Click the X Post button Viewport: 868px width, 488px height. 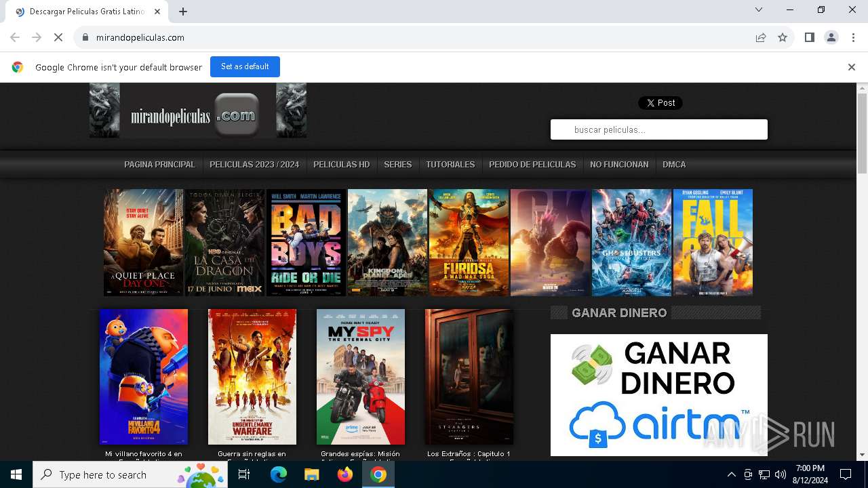[660, 103]
